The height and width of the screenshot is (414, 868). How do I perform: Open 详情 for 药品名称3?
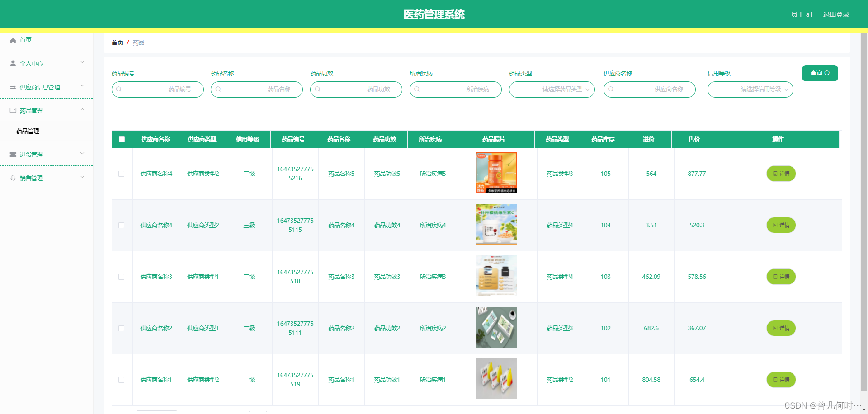coord(781,277)
